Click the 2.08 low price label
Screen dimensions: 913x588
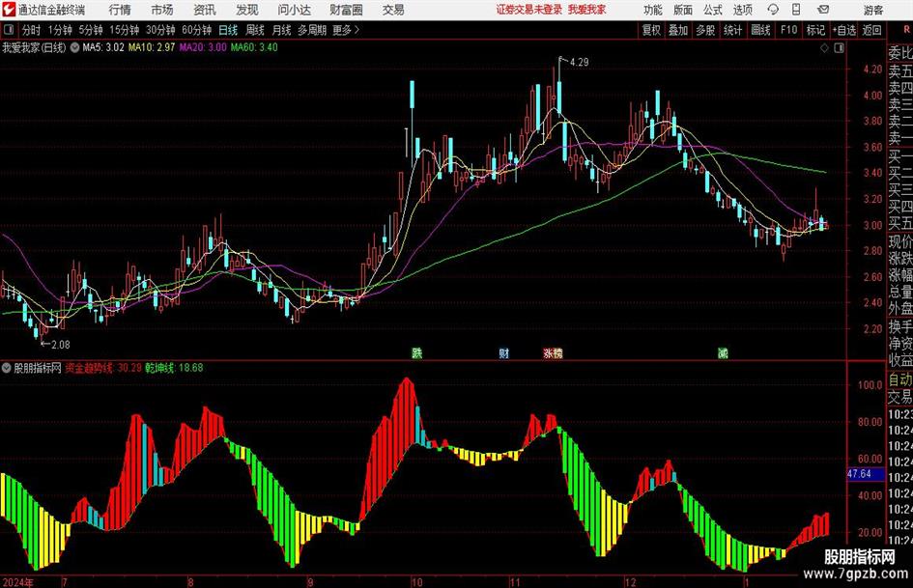tap(61, 345)
